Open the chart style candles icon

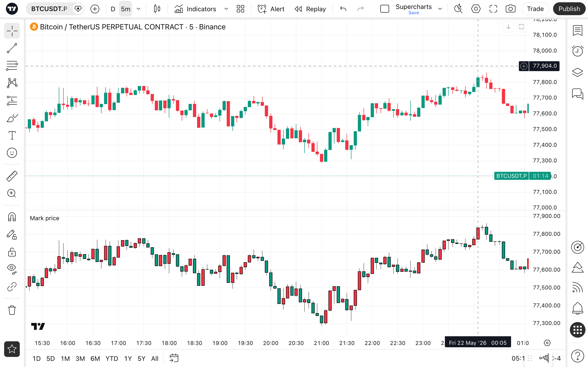pos(157,9)
